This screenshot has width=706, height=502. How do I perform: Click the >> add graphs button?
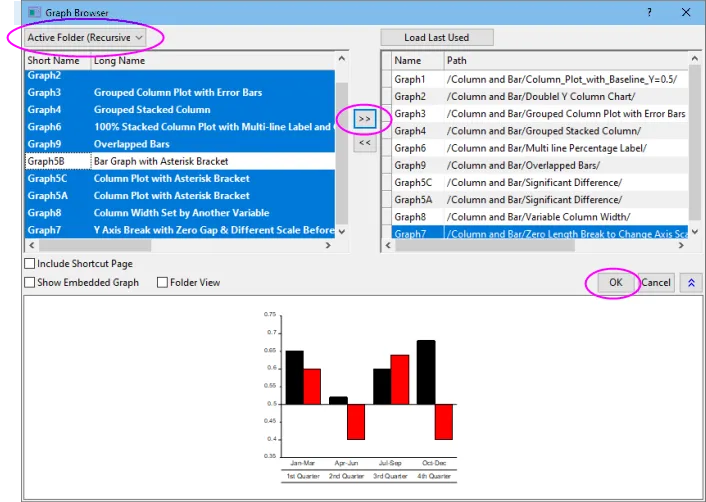(364, 119)
